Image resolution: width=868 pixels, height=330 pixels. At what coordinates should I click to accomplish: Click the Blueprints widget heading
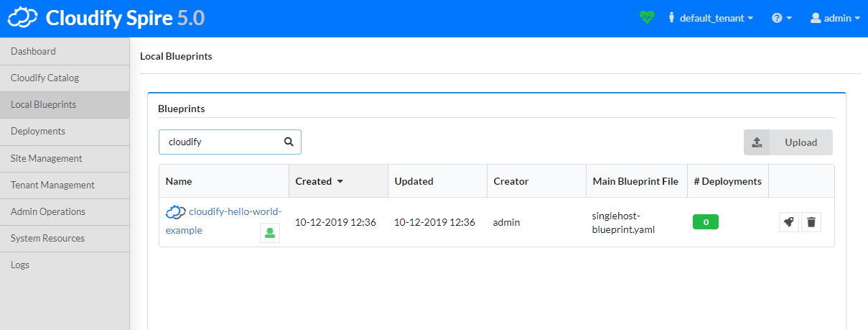181,109
